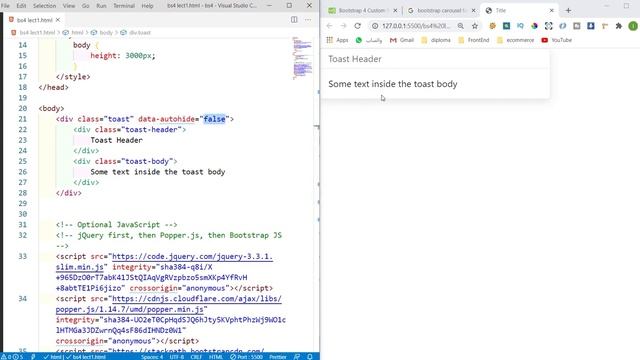
Task: Go forward in Chrome
Action: tap(343, 26)
